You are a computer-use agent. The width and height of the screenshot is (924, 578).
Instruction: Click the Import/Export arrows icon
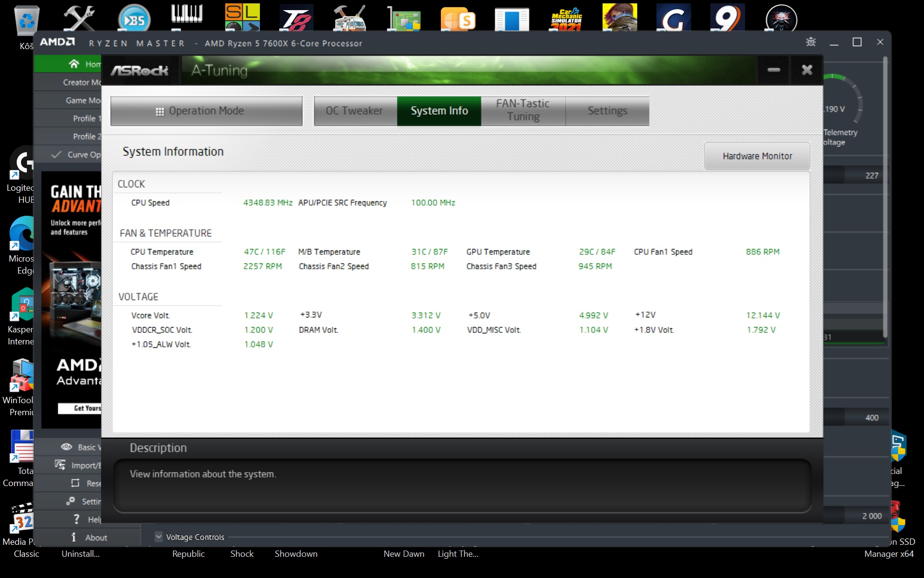coord(60,465)
